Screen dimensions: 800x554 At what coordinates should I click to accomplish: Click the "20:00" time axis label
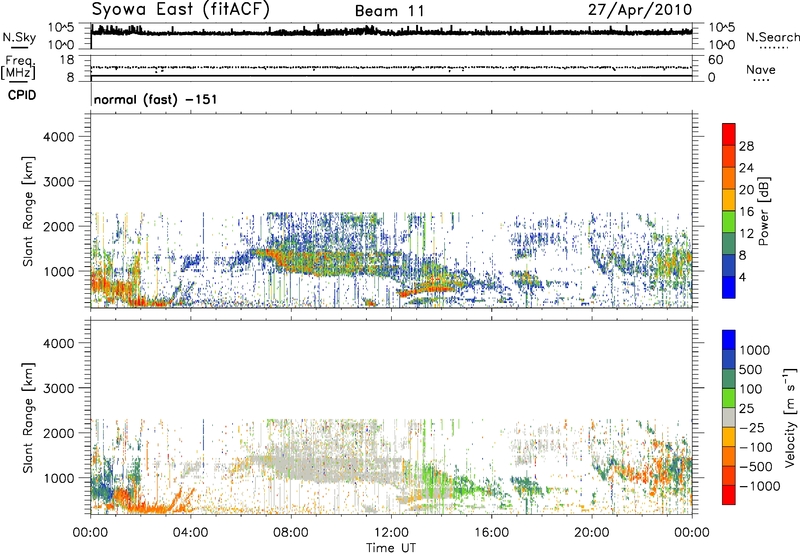click(592, 533)
